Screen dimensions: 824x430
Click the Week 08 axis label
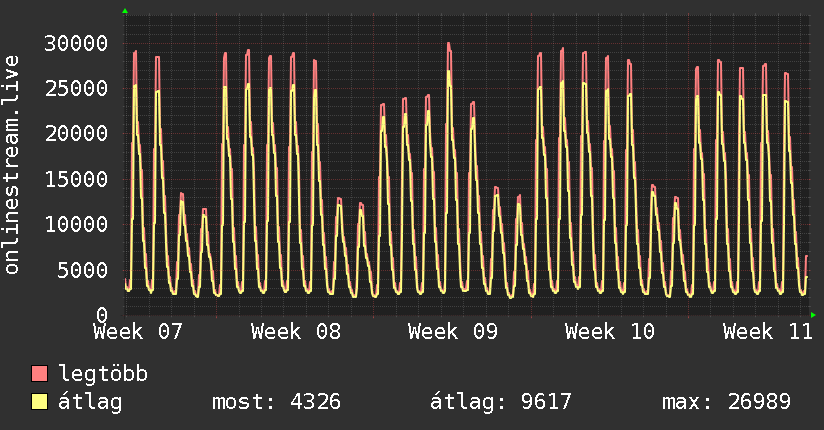pyautogui.click(x=296, y=332)
